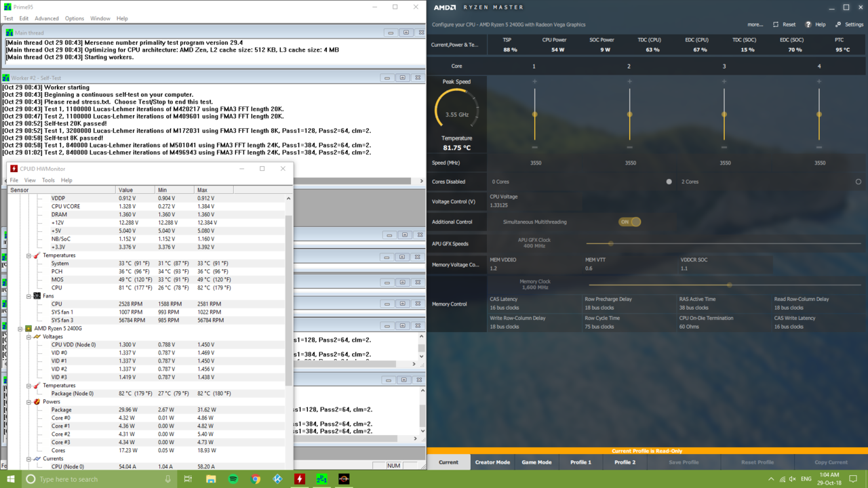The height and width of the screenshot is (488, 868).
Task: Click the Reset icon in Ryzen Master
Action: 776,24
